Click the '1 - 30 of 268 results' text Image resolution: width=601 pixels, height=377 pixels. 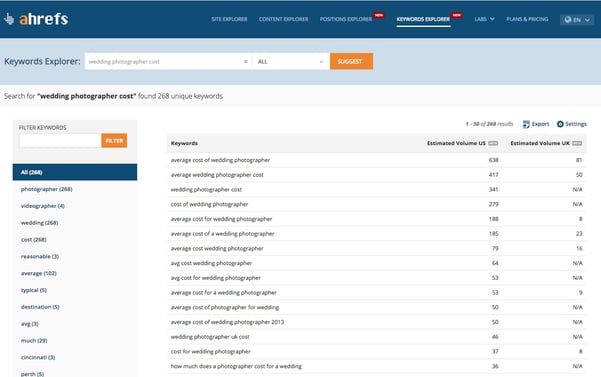[489, 124]
